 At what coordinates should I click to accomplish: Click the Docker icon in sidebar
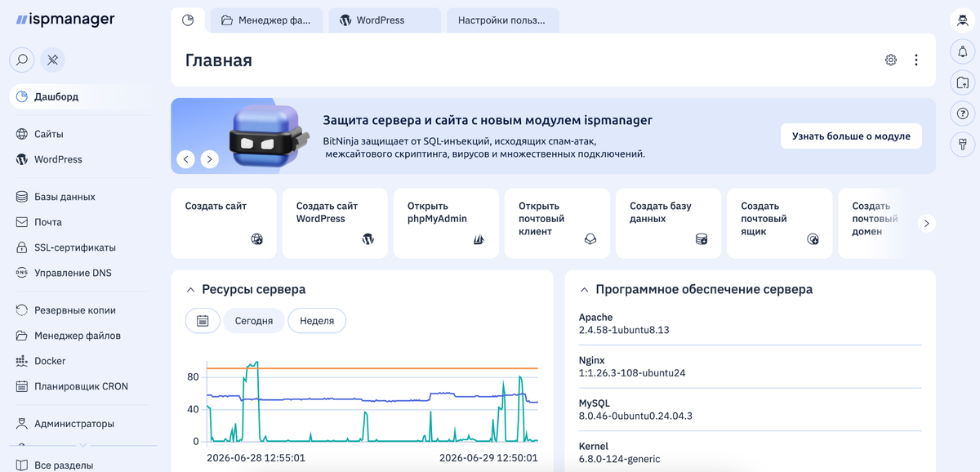(22, 361)
